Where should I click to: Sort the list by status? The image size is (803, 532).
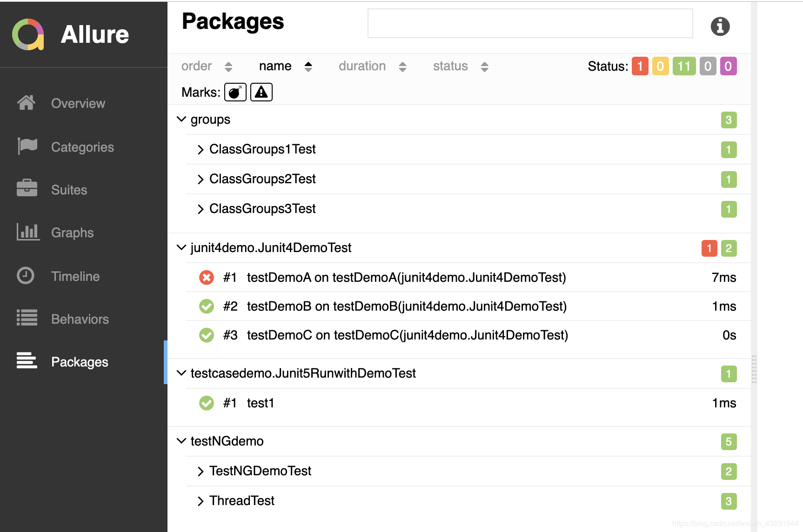(x=460, y=66)
